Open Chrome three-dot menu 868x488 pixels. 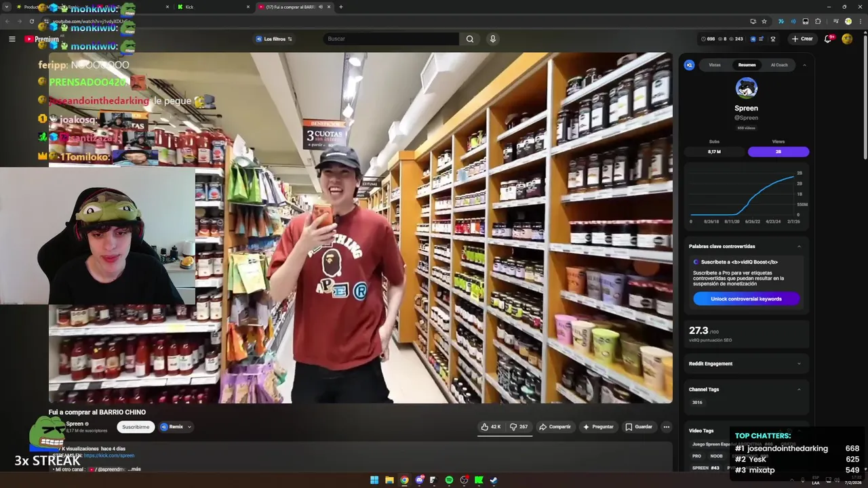pos(859,21)
